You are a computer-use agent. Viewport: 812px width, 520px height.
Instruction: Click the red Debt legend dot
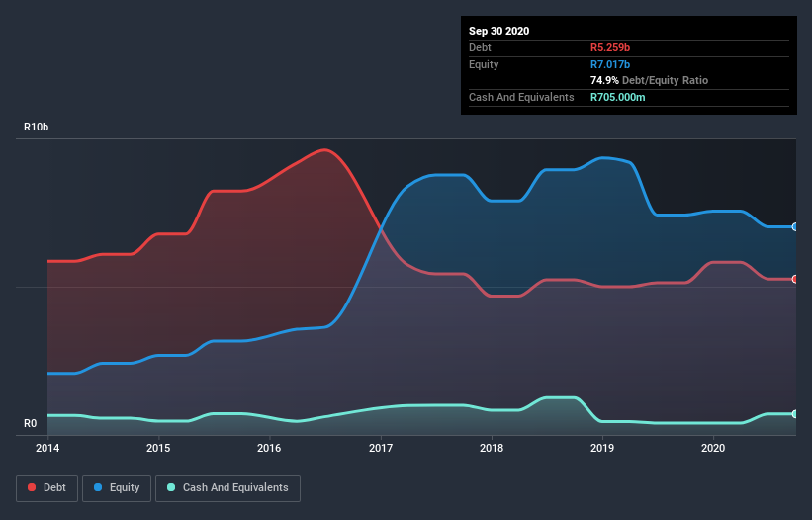coord(32,487)
